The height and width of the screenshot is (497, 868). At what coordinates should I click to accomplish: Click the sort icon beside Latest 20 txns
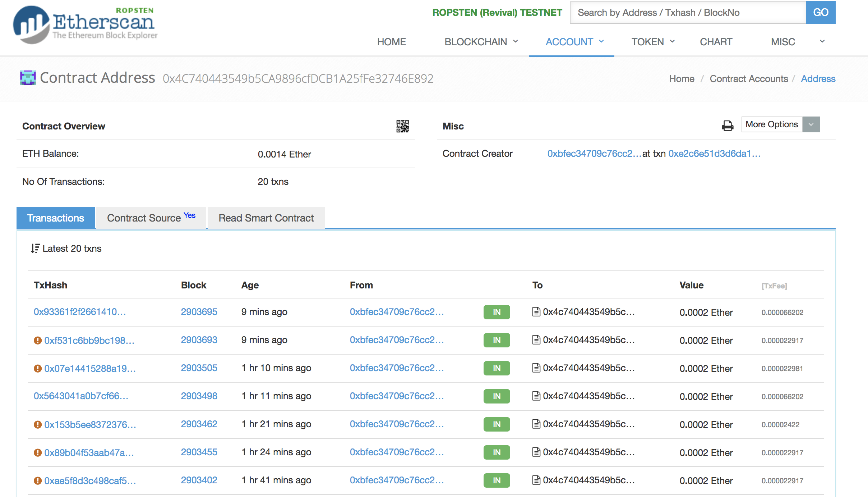point(35,248)
